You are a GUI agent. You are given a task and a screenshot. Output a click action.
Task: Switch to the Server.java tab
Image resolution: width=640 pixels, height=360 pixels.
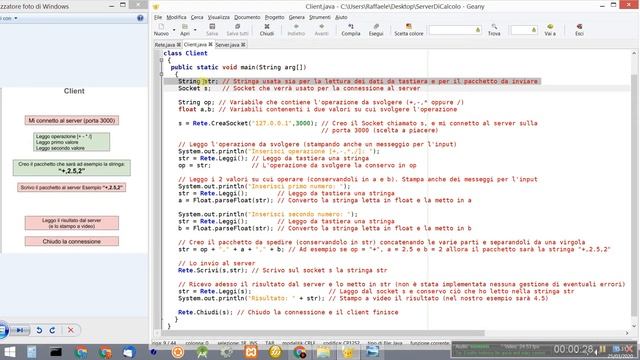[227, 45]
